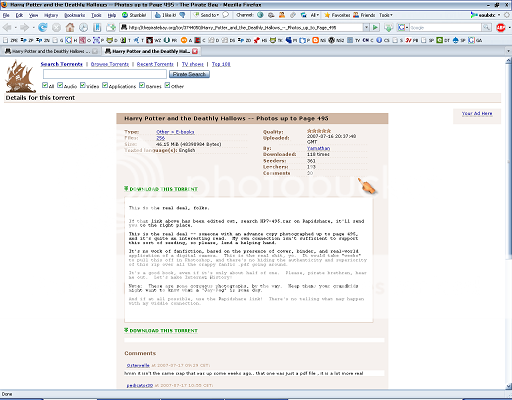Click the Favorites star icon
Viewport: 512px width, 400px height.
(x=327, y=15)
